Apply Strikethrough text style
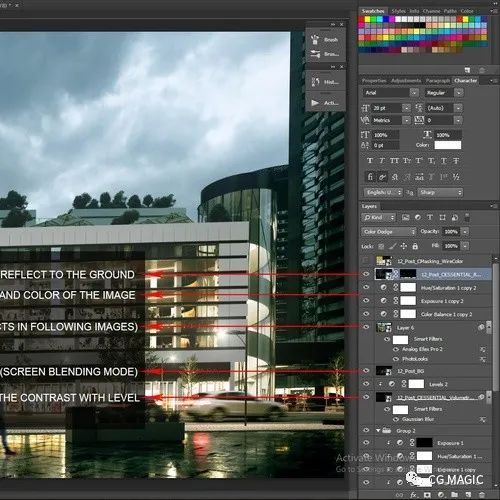The width and height of the screenshot is (500, 500). click(x=456, y=161)
